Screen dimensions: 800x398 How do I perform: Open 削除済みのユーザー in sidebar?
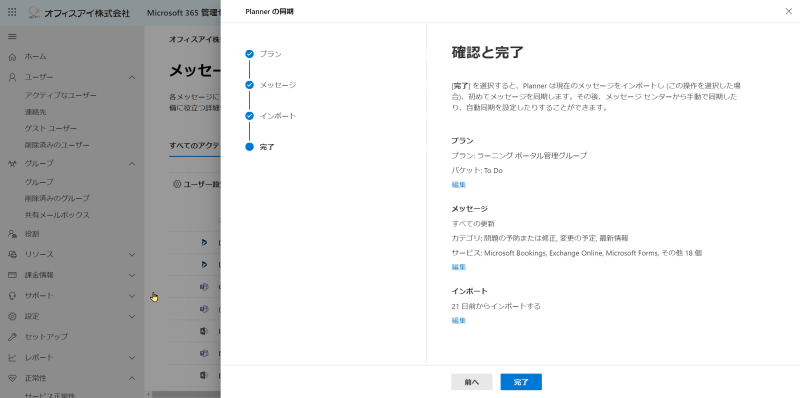coord(57,145)
